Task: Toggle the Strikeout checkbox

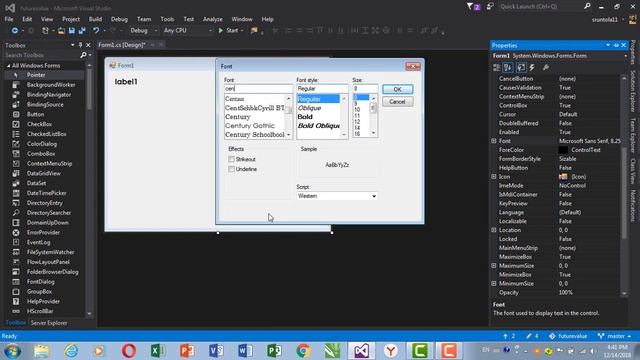Action: pyautogui.click(x=231, y=159)
